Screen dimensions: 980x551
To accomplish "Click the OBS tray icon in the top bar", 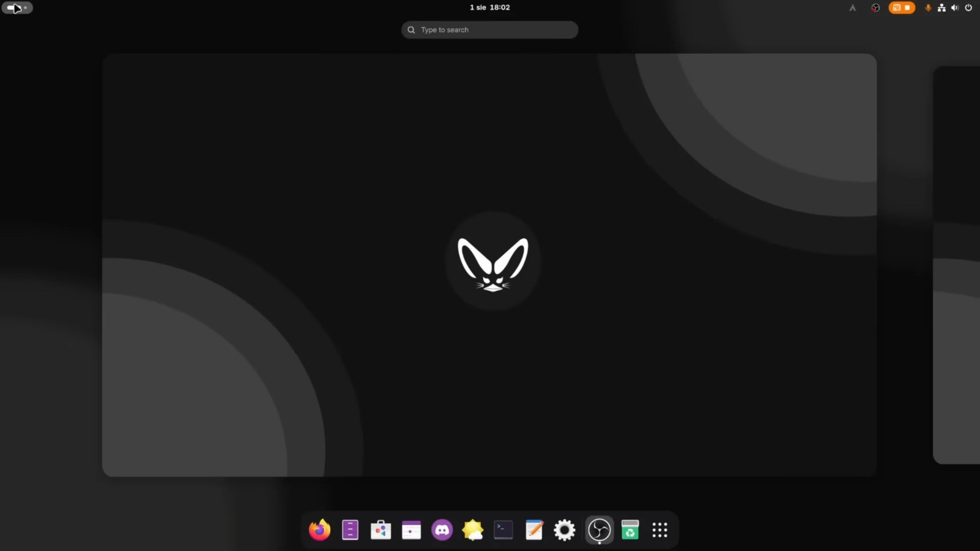I will [875, 8].
